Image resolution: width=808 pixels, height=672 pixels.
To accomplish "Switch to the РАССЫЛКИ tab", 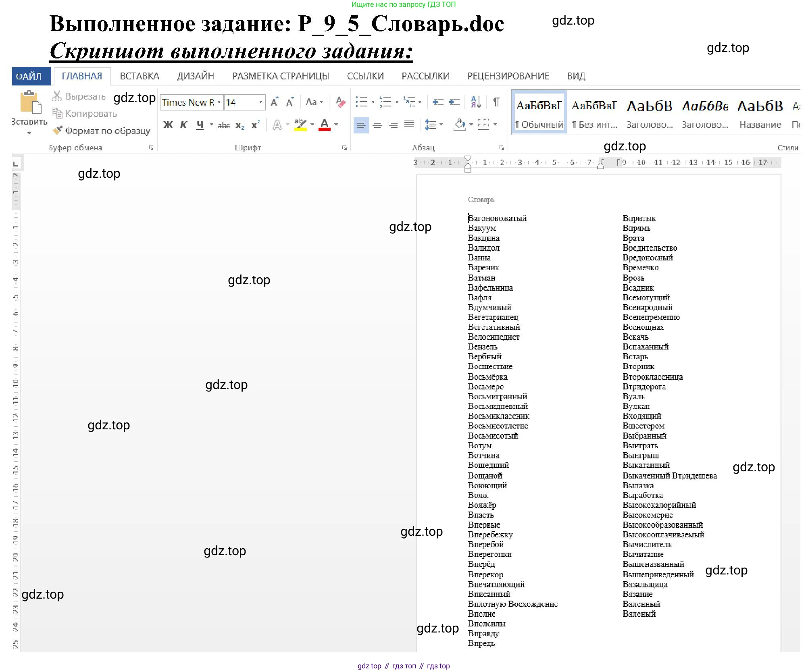I will click(x=425, y=76).
